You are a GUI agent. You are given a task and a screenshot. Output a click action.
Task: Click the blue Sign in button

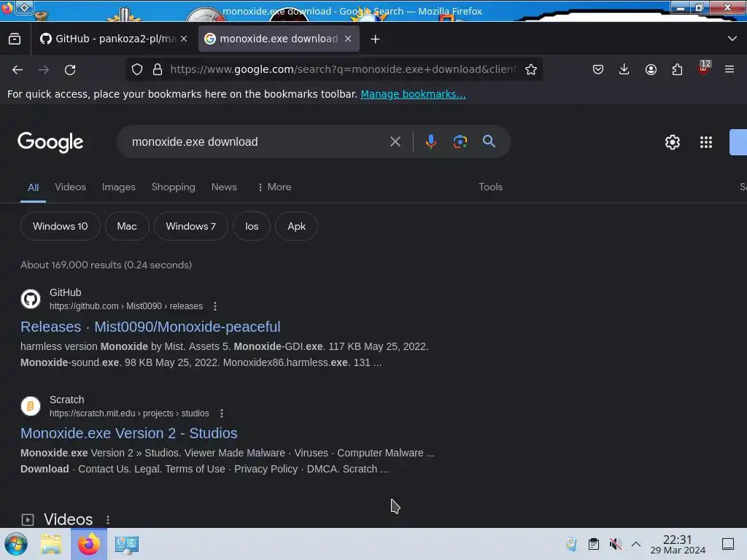pos(738,142)
